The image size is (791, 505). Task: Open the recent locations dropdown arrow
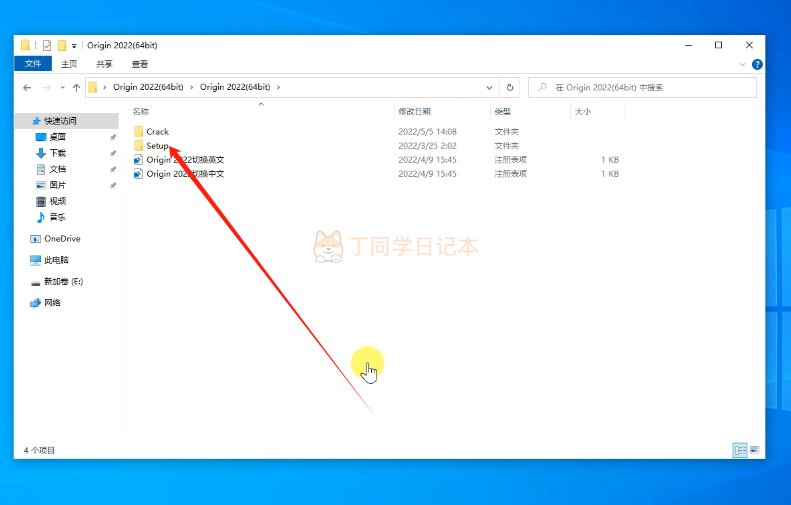[x=62, y=88]
